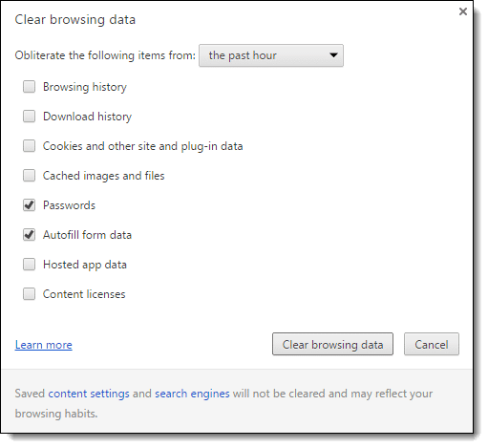Uncheck the Passwords checkbox
488x448 pixels.
29,205
